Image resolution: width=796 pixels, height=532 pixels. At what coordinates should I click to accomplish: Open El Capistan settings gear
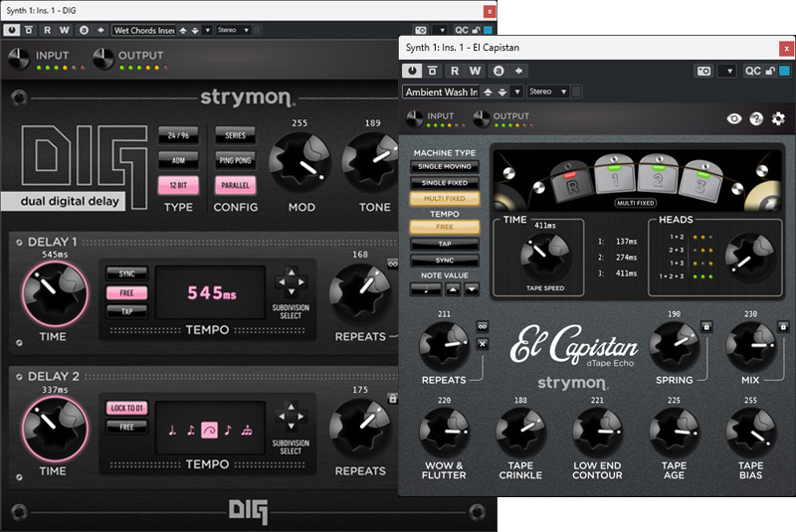point(778,118)
